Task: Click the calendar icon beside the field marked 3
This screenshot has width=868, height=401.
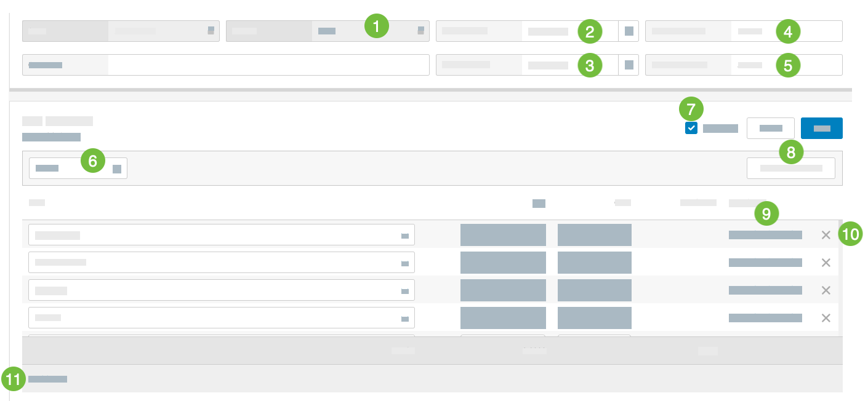Action: pos(629,65)
